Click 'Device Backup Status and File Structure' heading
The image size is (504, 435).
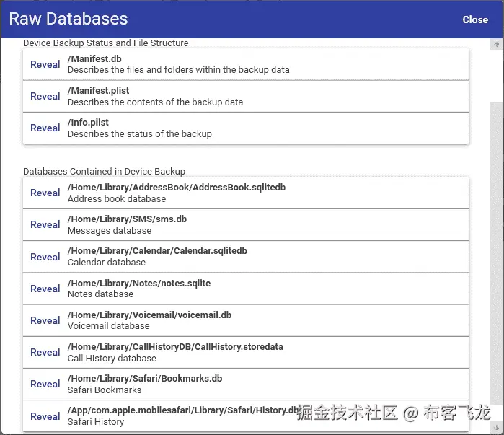pos(106,43)
